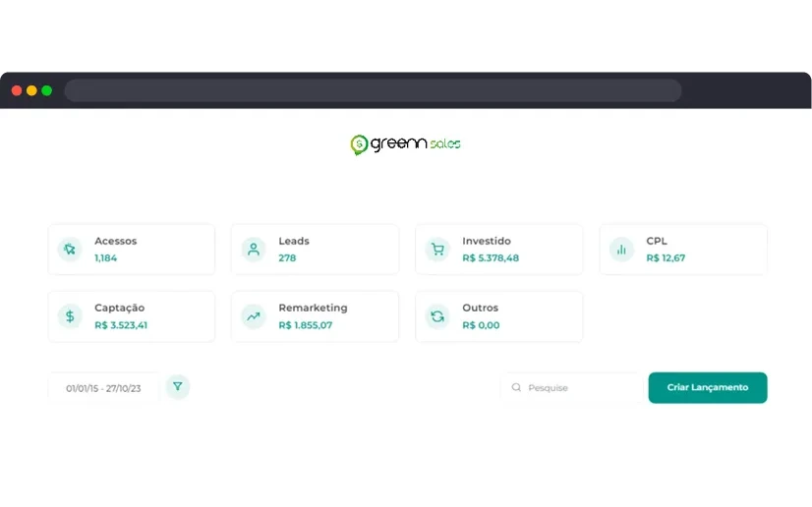Click the Outros card label
The height and width of the screenshot is (507, 812).
point(480,308)
